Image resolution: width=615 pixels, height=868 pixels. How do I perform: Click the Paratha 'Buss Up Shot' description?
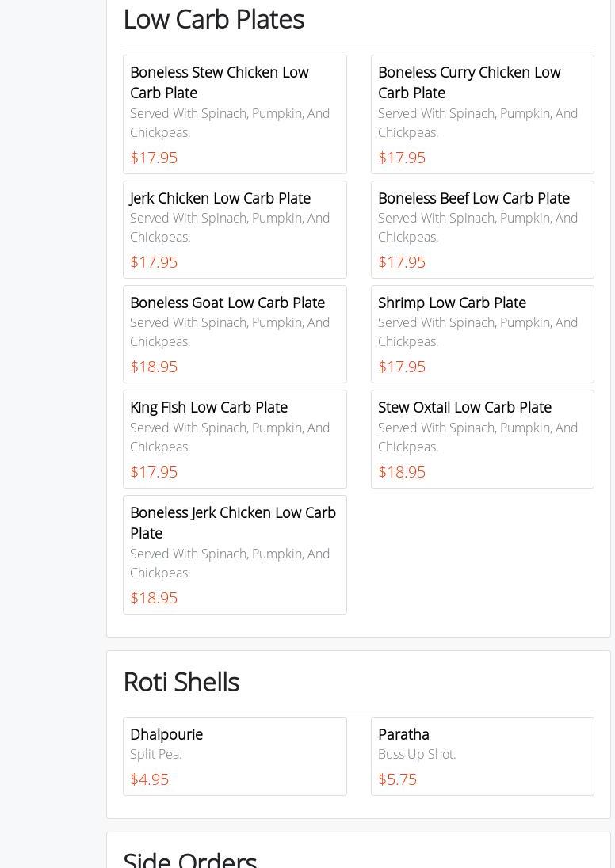[417, 754]
